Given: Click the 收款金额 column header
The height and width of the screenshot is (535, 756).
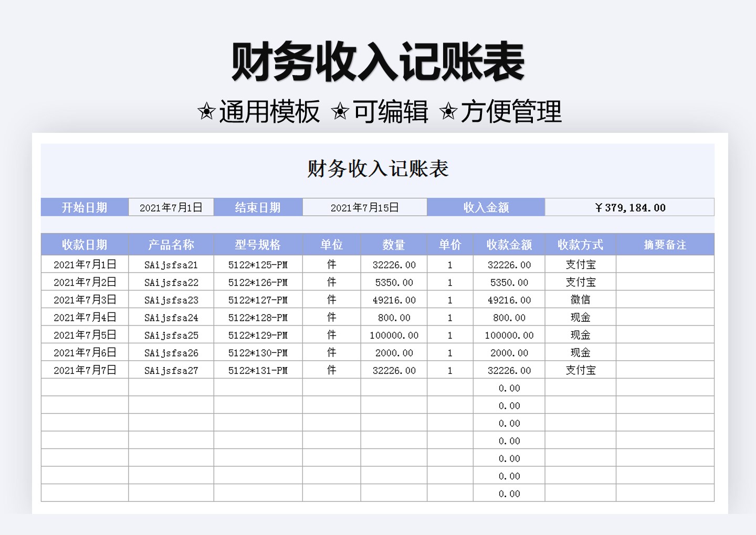Looking at the screenshot, I should point(509,244).
